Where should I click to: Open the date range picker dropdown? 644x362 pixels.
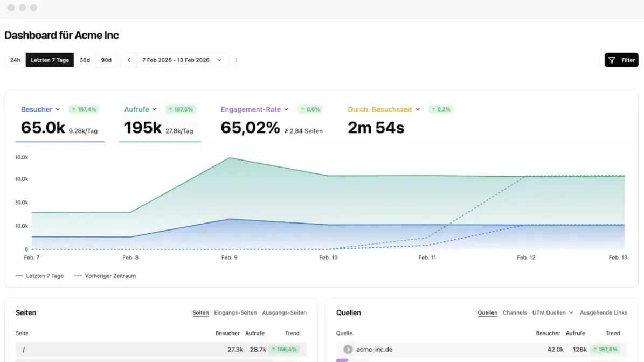(182, 60)
